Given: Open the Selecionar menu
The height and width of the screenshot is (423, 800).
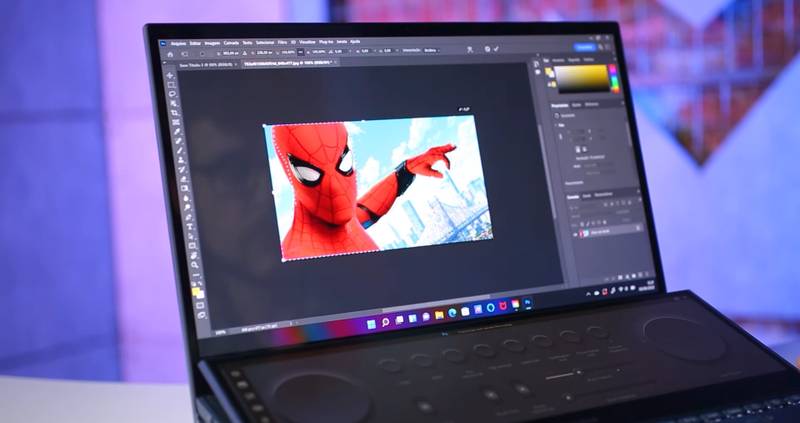Looking at the screenshot, I should point(265,42).
